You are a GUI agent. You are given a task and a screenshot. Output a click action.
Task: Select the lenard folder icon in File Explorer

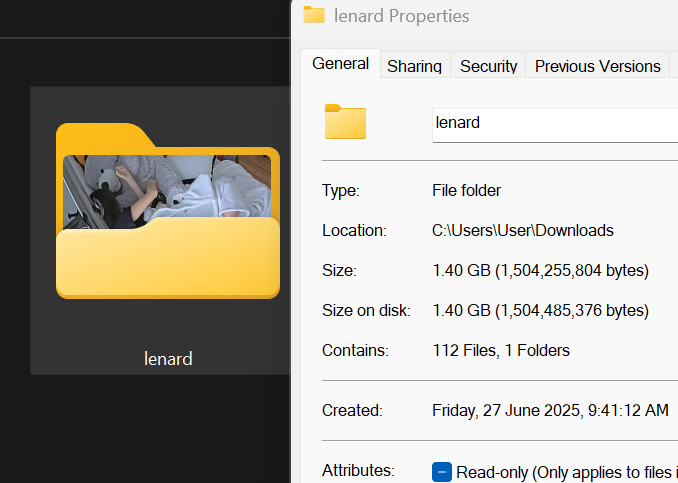[x=168, y=211]
